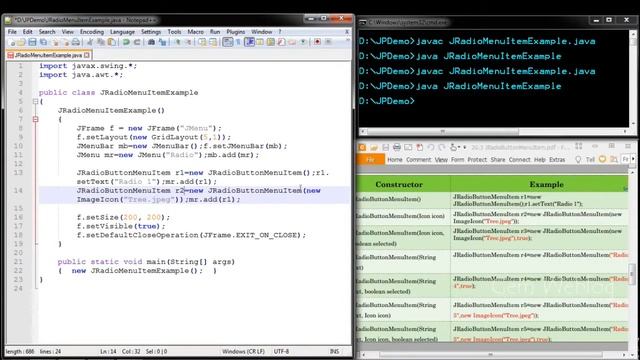Switch to Extras tab in PDF viewer
This screenshot has width=640, height=360.
[557, 160]
